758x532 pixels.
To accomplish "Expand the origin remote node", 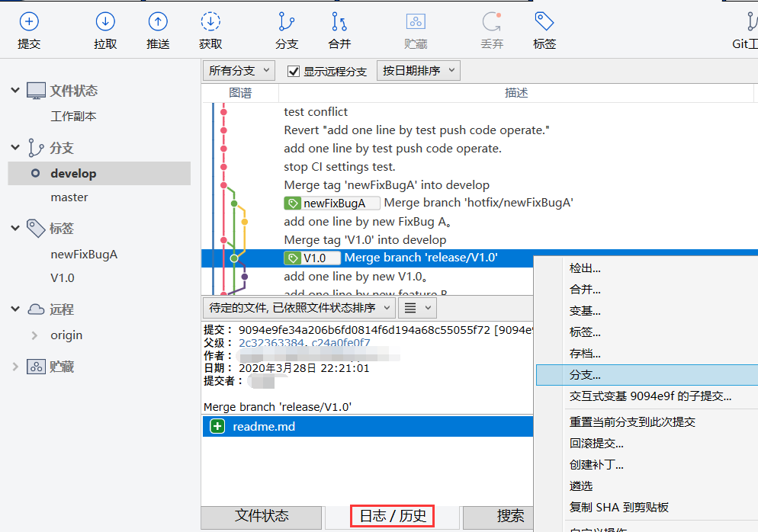I will tap(34, 335).
